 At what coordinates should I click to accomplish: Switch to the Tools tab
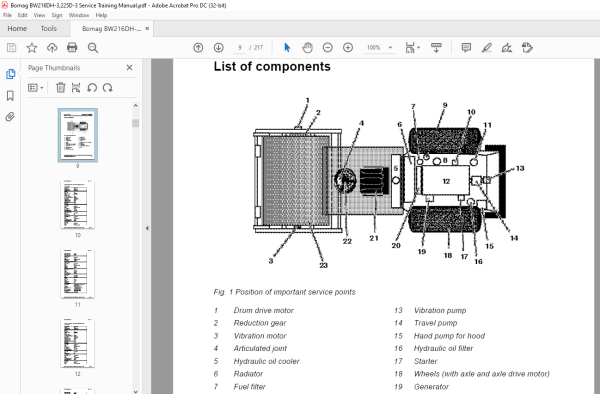49,29
